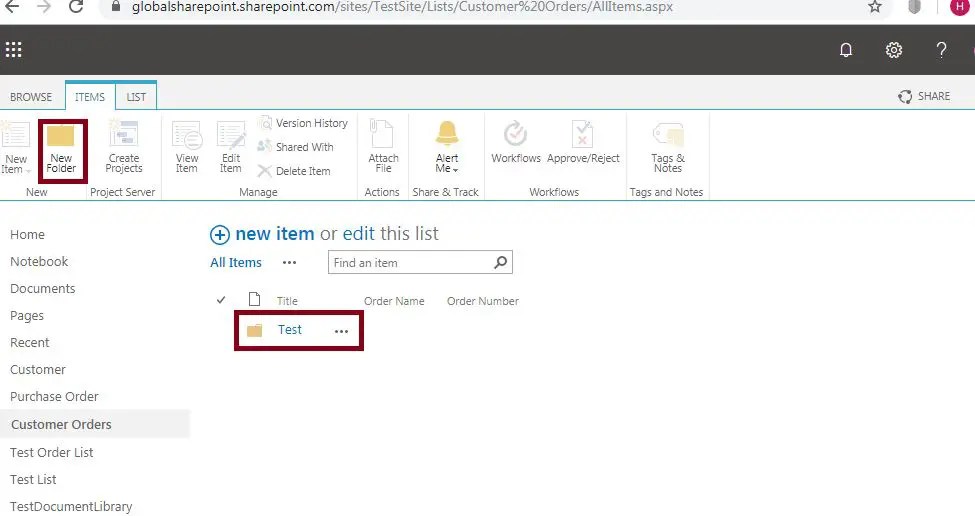
Task: Click the Test folder icon
Action: (x=254, y=330)
